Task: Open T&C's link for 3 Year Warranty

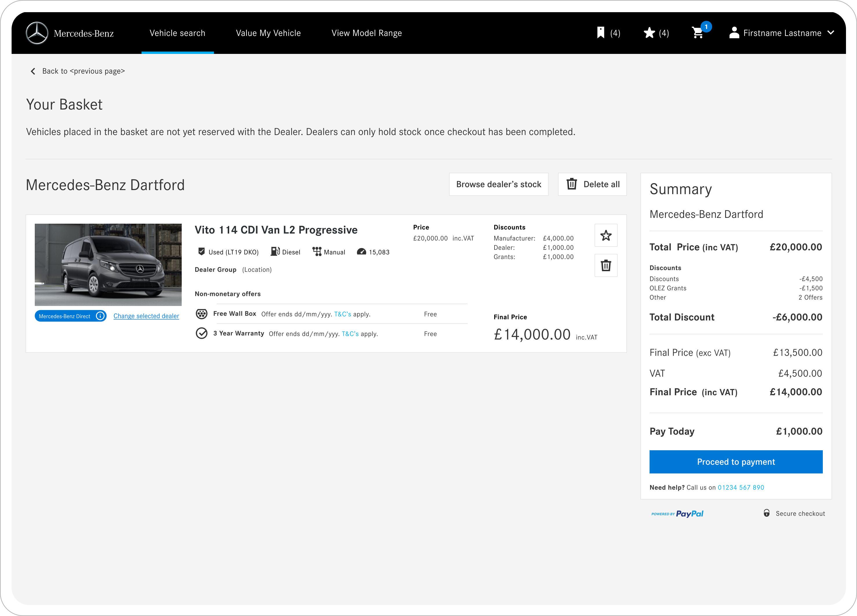Action: [350, 334]
